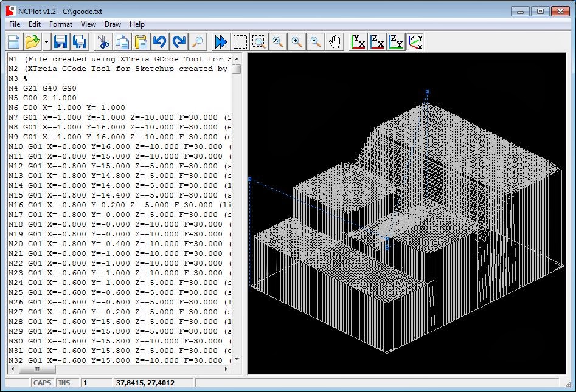Switch to the XZ plane view
This screenshot has height=392, width=576.
coord(376,41)
